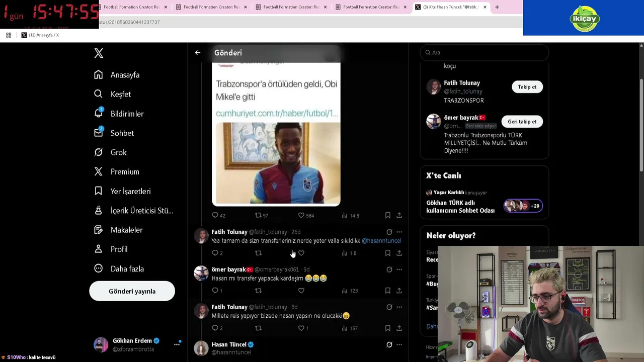Bookmark the main post
Screen dimensions: 644x362
pyautogui.click(x=387, y=215)
